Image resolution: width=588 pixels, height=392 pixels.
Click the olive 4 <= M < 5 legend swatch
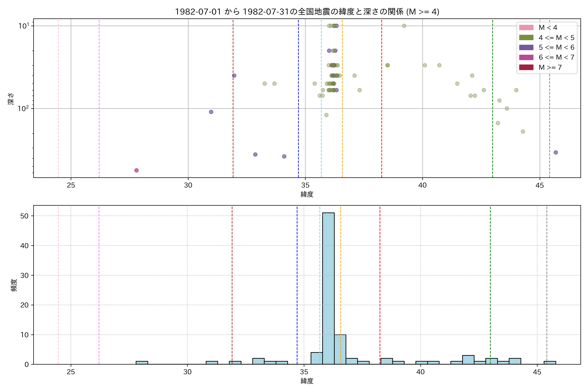526,38
